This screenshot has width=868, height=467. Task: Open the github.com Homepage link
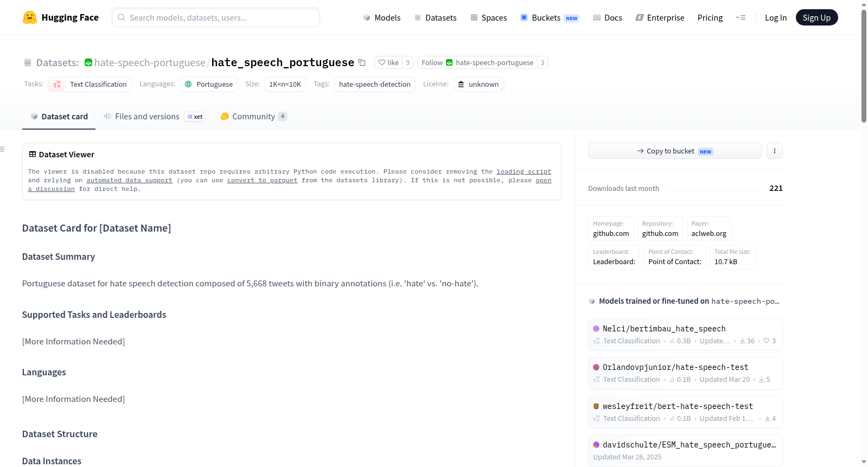point(611,229)
